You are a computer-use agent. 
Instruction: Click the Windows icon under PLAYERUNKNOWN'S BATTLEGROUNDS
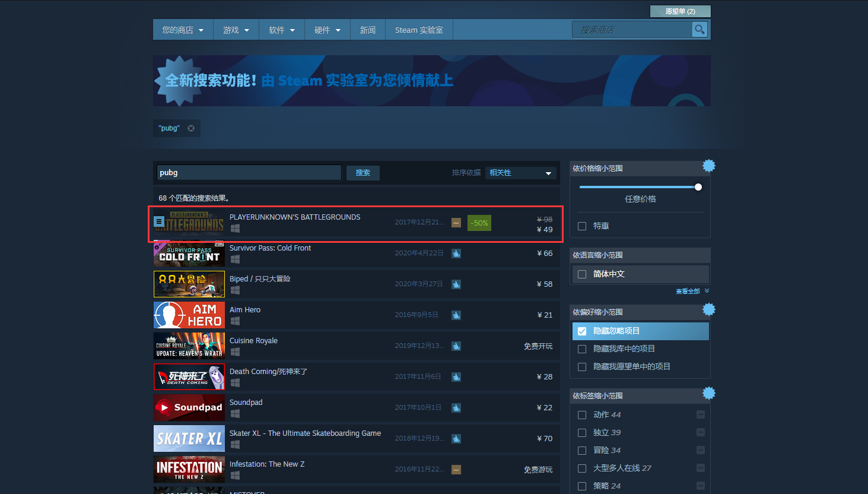[235, 229]
